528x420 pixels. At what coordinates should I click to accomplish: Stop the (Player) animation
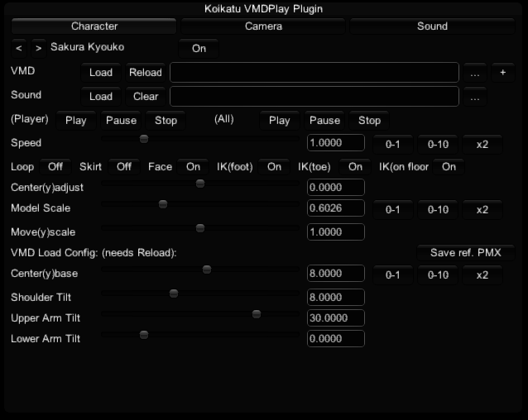166,121
